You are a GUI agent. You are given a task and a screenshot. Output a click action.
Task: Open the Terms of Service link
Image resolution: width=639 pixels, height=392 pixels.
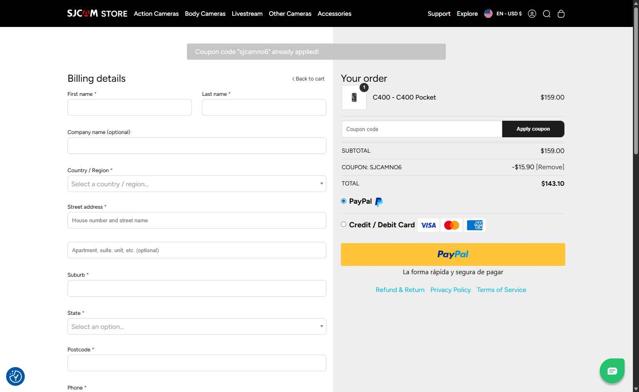501,290
